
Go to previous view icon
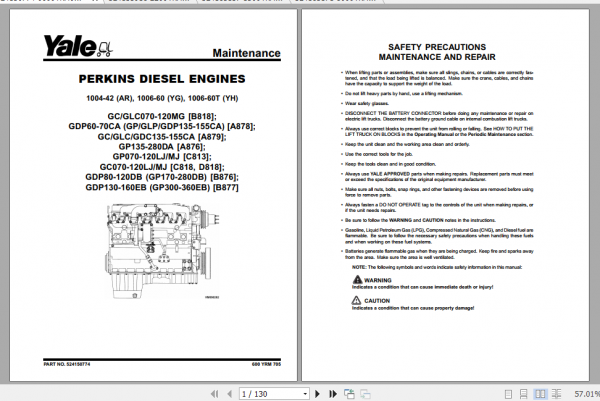click(349, 394)
